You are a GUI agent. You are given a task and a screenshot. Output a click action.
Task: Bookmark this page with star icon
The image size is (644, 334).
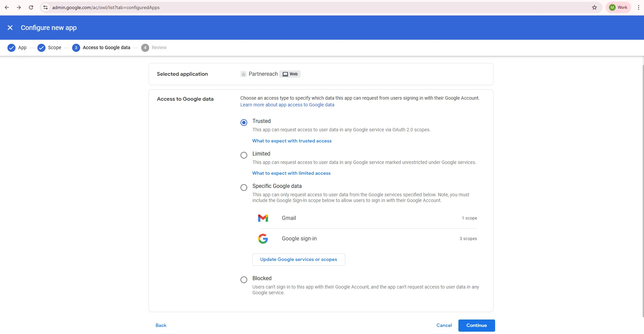coord(594,7)
